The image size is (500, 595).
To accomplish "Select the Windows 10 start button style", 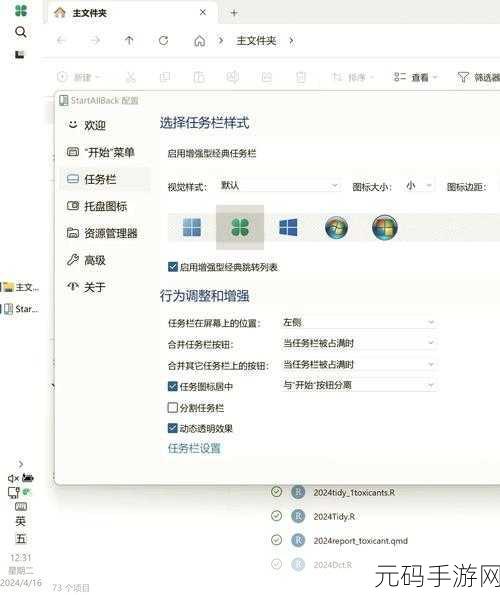I will [x=288, y=227].
